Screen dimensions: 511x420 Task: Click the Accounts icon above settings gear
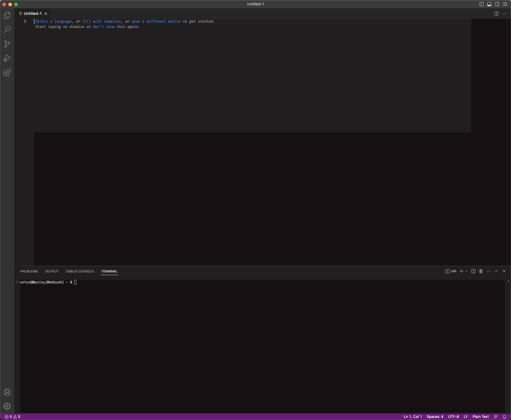tap(7, 392)
